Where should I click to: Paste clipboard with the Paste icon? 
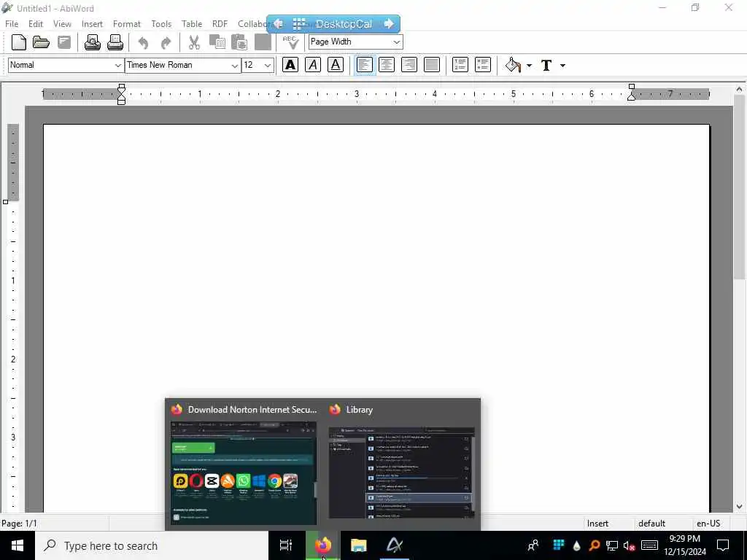pos(239,42)
